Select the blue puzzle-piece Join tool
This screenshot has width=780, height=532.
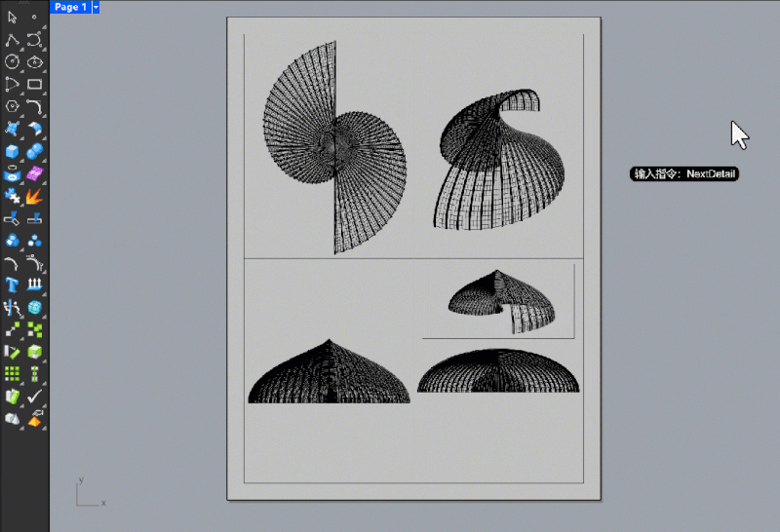[x=13, y=196]
